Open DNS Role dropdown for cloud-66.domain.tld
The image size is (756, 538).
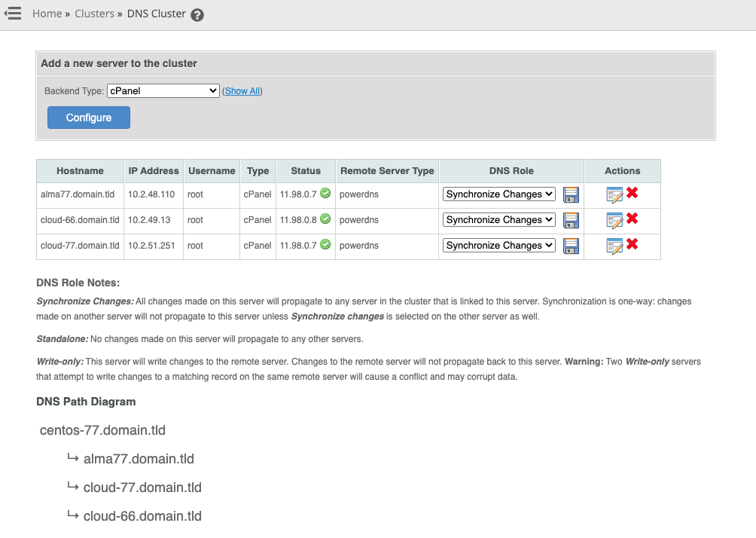tap(499, 219)
